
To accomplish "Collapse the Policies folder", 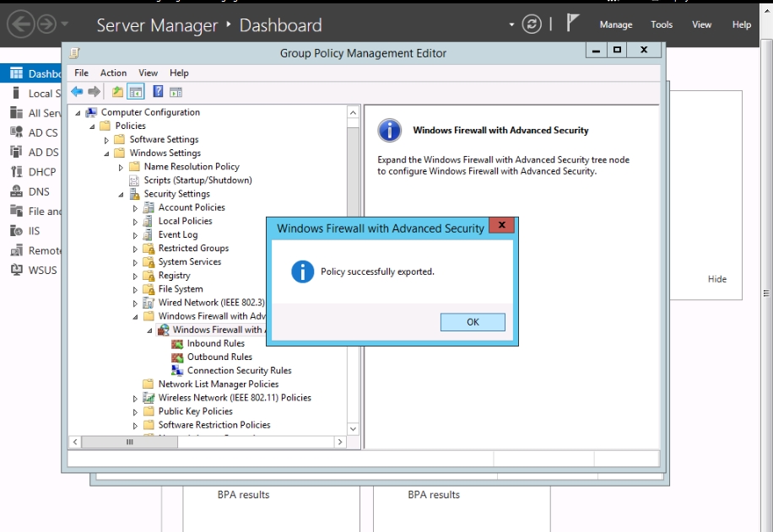I will pyautogui.click(x=92, y=126).
